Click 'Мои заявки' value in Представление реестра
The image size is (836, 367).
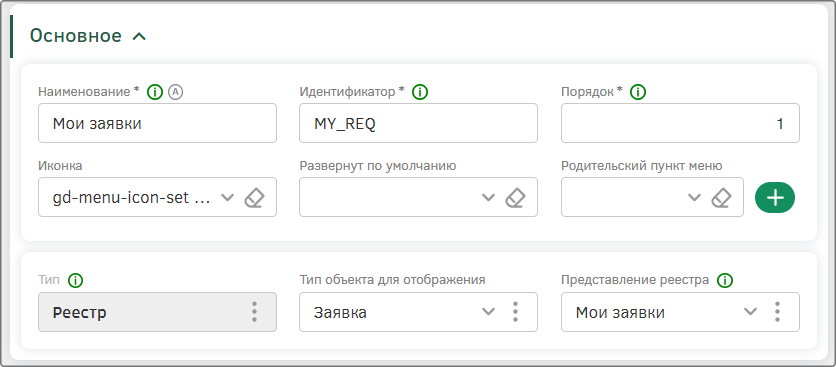620,313
